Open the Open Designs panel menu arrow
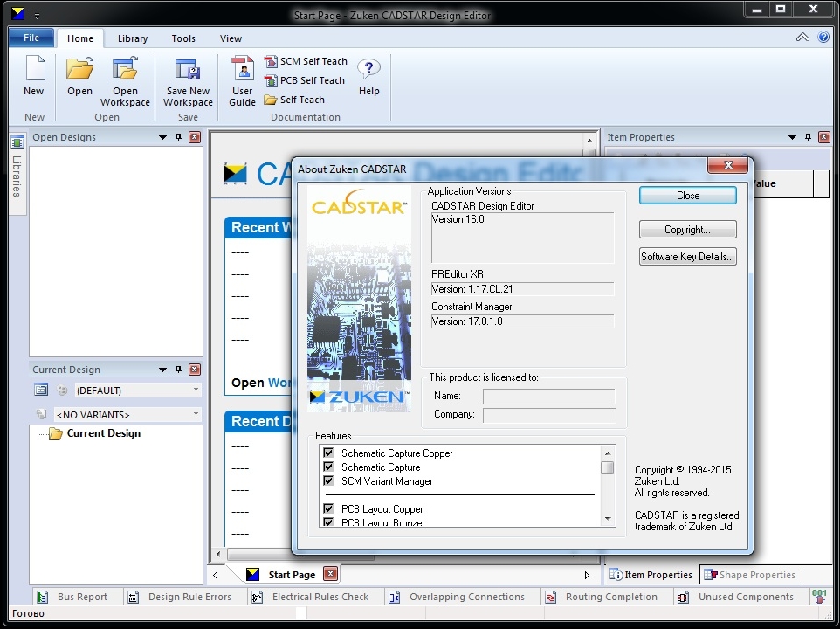This screenshot has width=840, height=629. (x=163, y=137)
